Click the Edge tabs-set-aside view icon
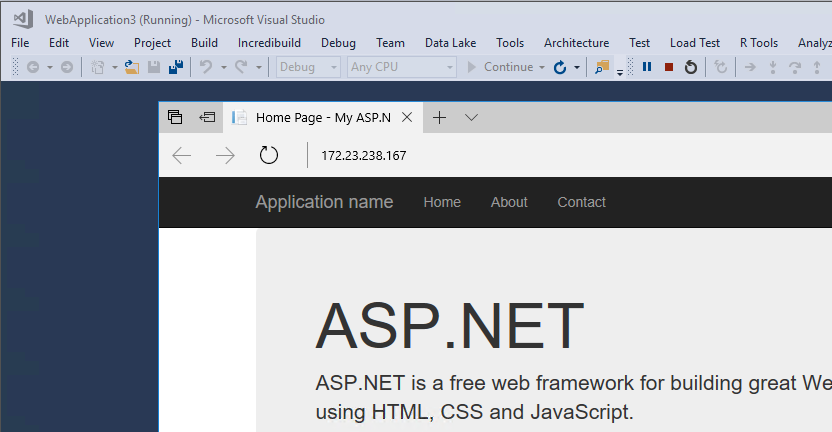Screen dimensions: 832x432 pos(175,117)
